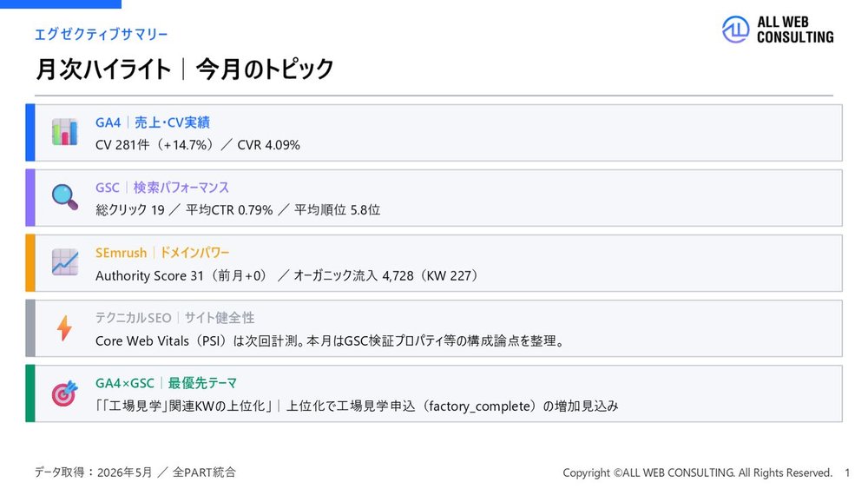Select the SEmrush ドメインパワー heading
This screenshot has height=489, width=868.
pos(161,253)
